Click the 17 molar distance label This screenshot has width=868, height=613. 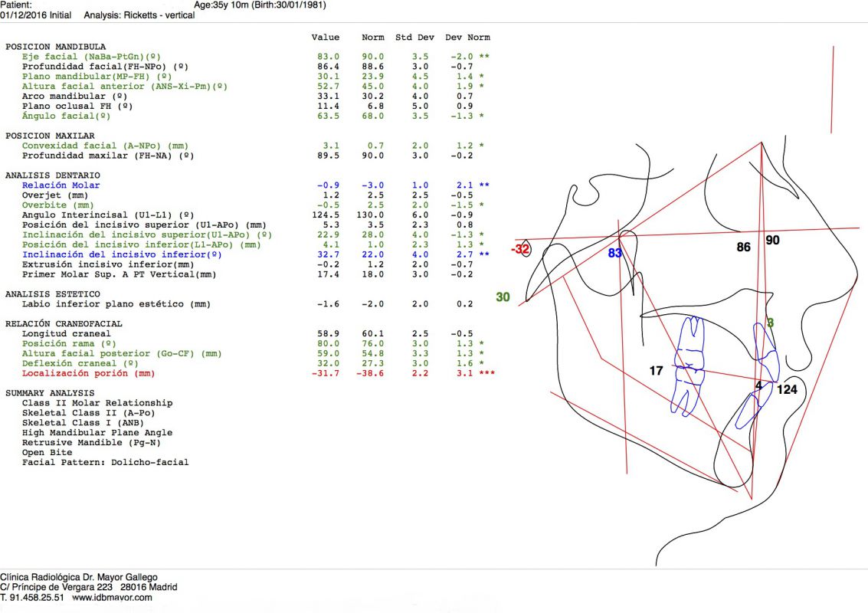point(656,371)
